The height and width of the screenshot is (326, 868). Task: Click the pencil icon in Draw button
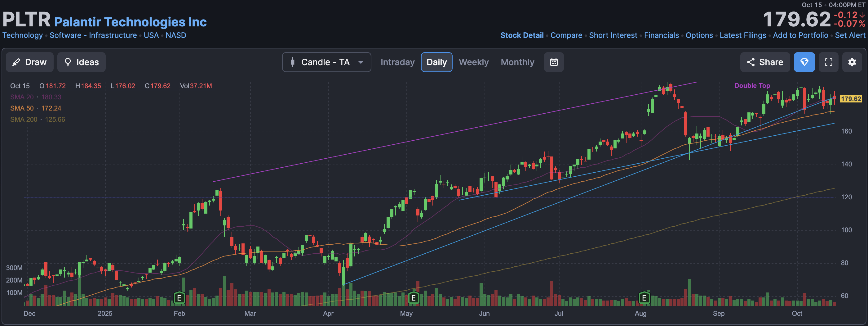(16, 62)
